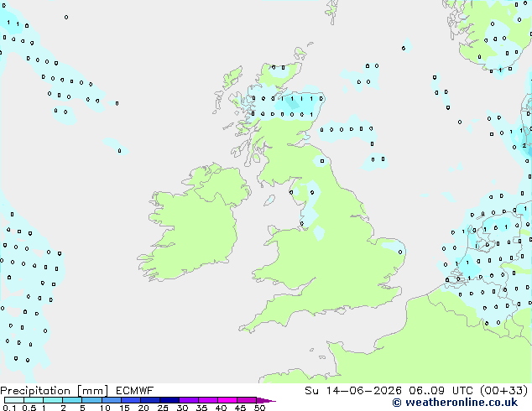Select the 45–50 mm legend color swatch
This screenshot has height=411, width=532.
(x=247, y=400)
